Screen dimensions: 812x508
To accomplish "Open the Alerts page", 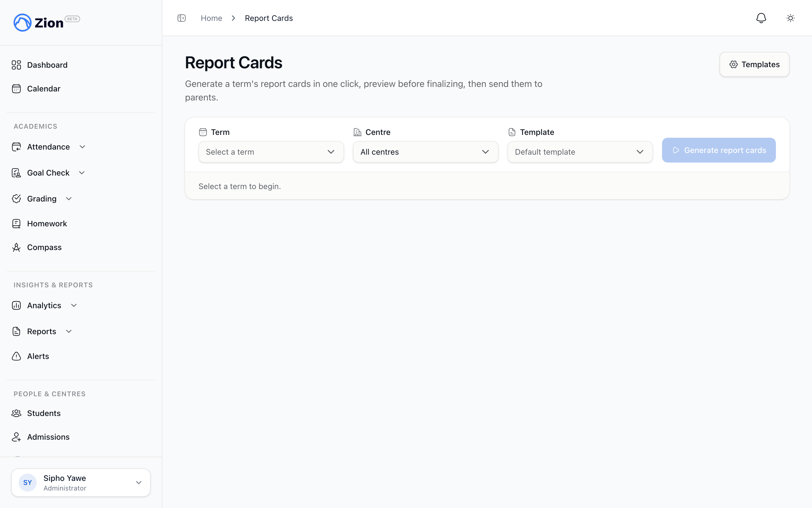I will click(x=38, y=356).
